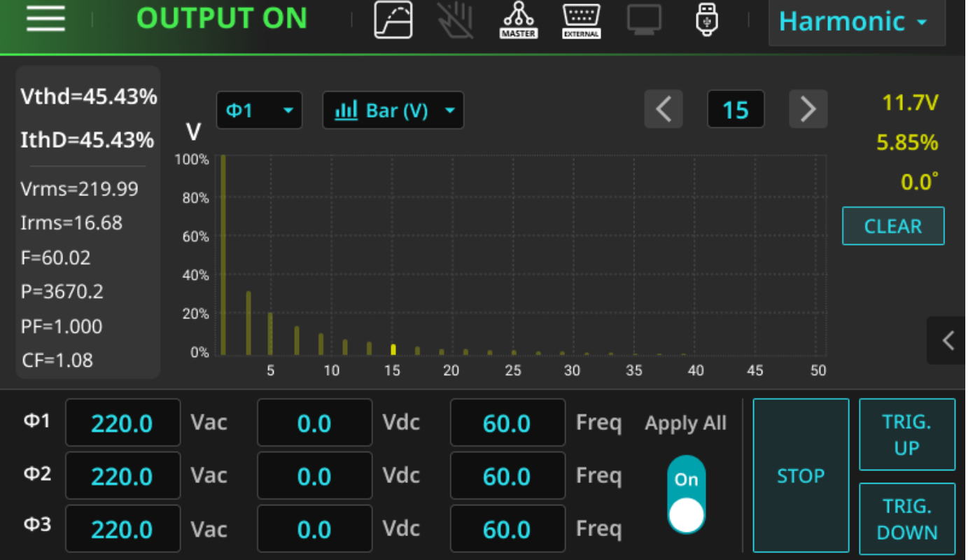
Task: Select the Φ1 Vac voltage field
Action: (x=122, y=423)
